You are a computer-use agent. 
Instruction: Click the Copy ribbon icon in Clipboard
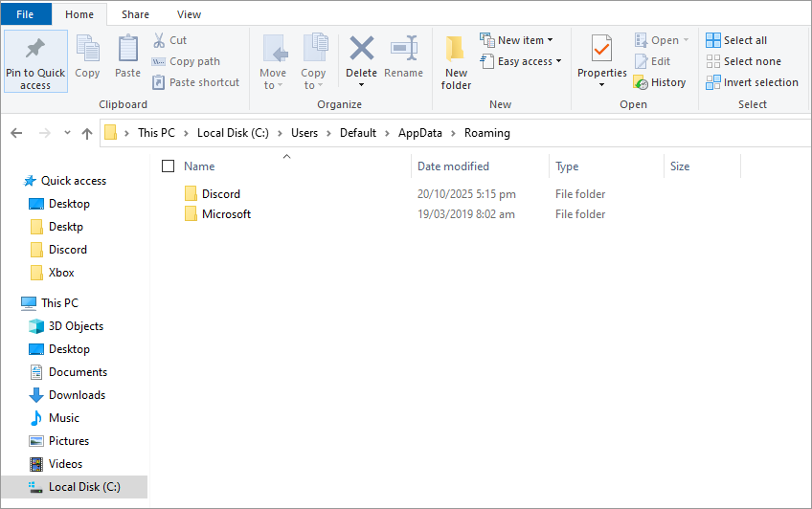87,49
